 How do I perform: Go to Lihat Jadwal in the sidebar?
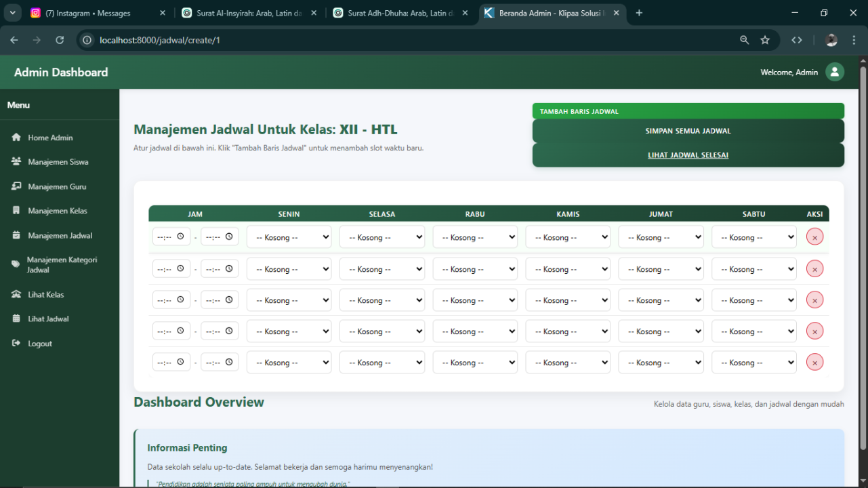[48, 319]
